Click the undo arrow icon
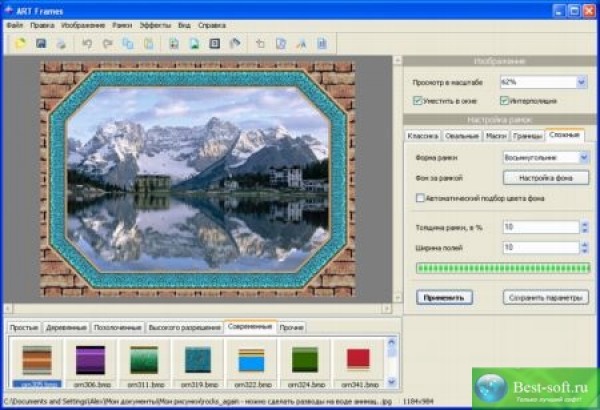The height and width of the screenshot is (410, 600). [87, 43]
